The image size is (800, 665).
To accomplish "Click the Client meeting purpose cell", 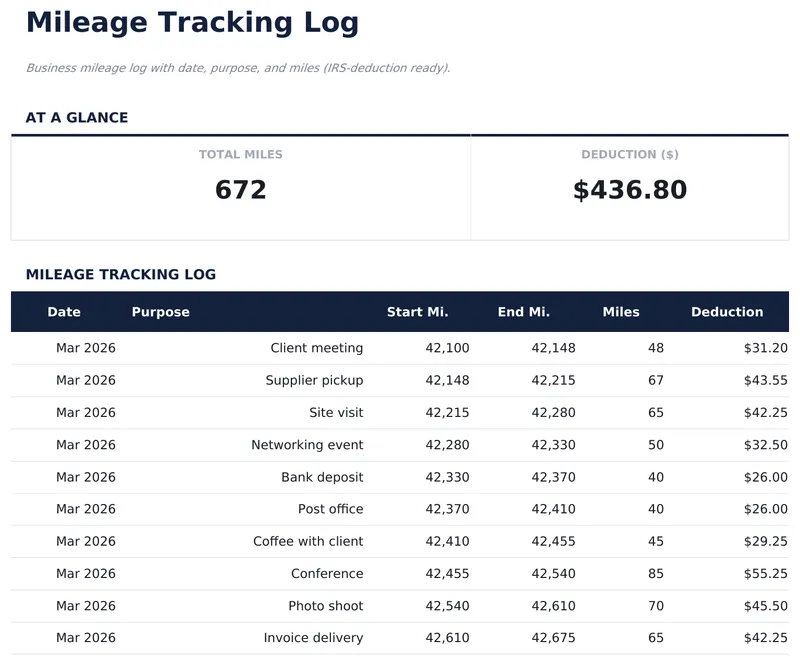I will 316,348.
